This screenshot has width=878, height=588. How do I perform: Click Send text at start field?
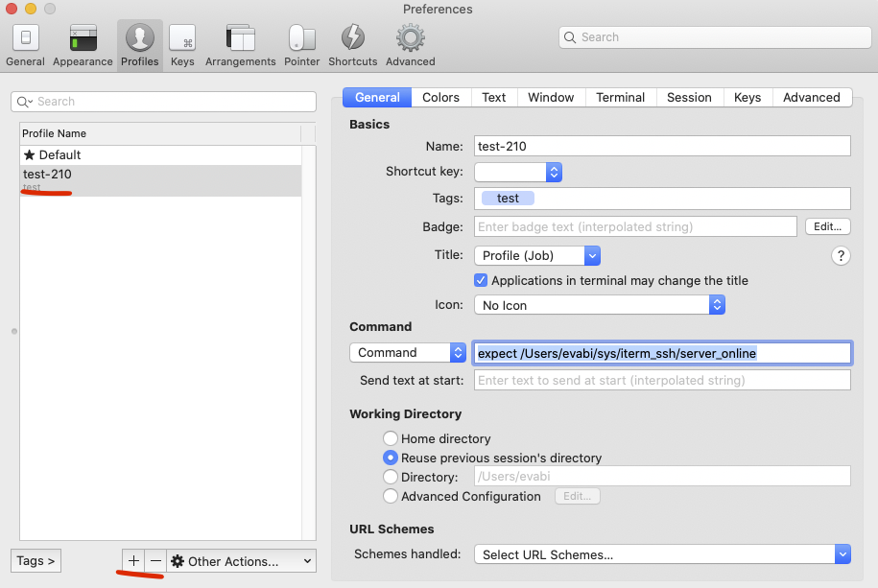pos(662,380)
